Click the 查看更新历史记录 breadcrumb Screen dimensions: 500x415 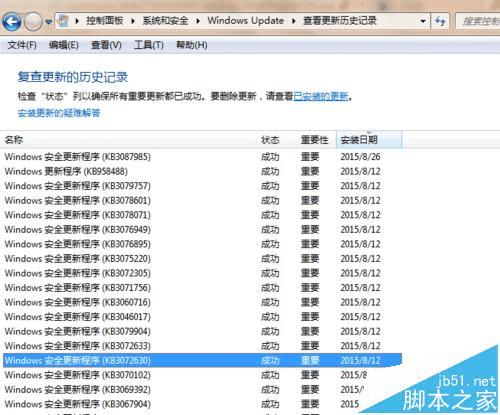pyautogui.click(x=340, y=21)
